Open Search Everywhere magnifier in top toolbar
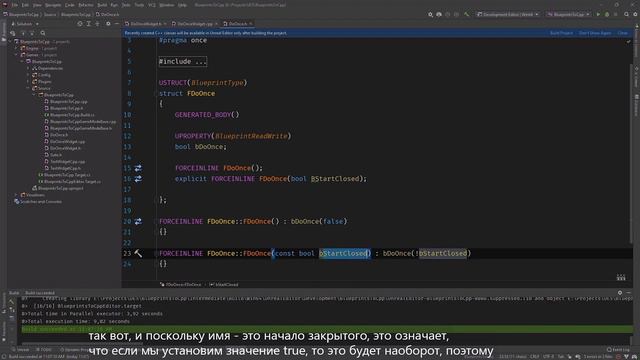640x360 pixels. 626,14
